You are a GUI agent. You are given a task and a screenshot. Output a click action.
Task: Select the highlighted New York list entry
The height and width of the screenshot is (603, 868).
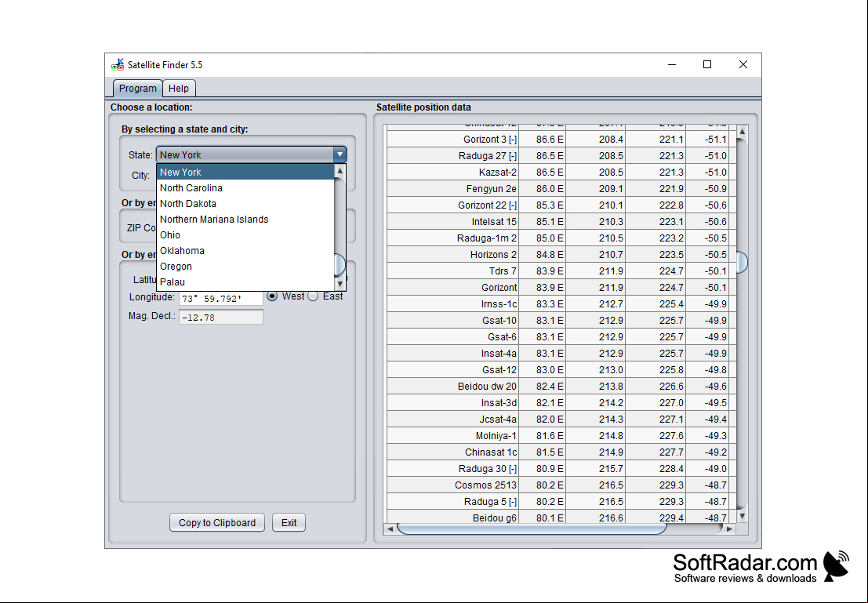click(x=245, y=173)
